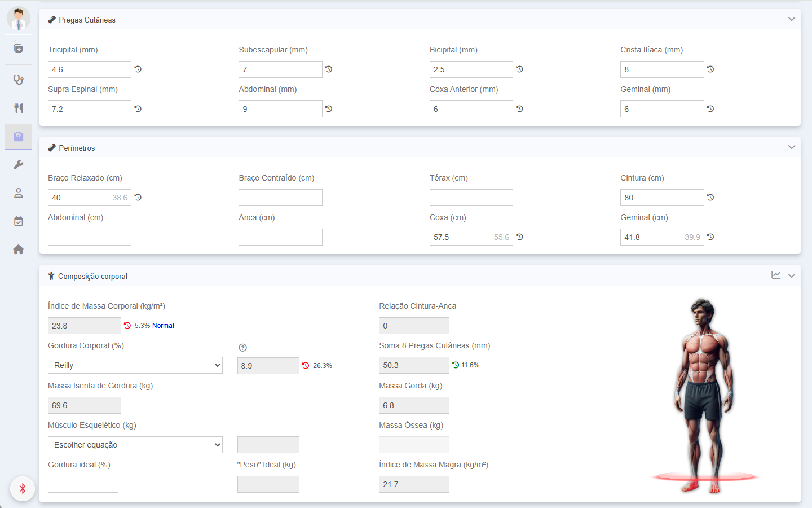
Task: Click the Tórax (cm) input field
Action: coord(471,198)
